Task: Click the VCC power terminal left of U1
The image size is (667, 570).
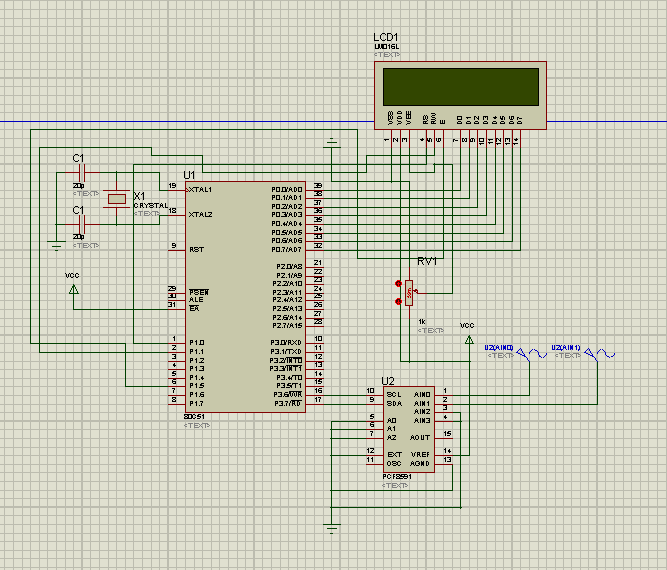Action: click(x=73, y=289)
